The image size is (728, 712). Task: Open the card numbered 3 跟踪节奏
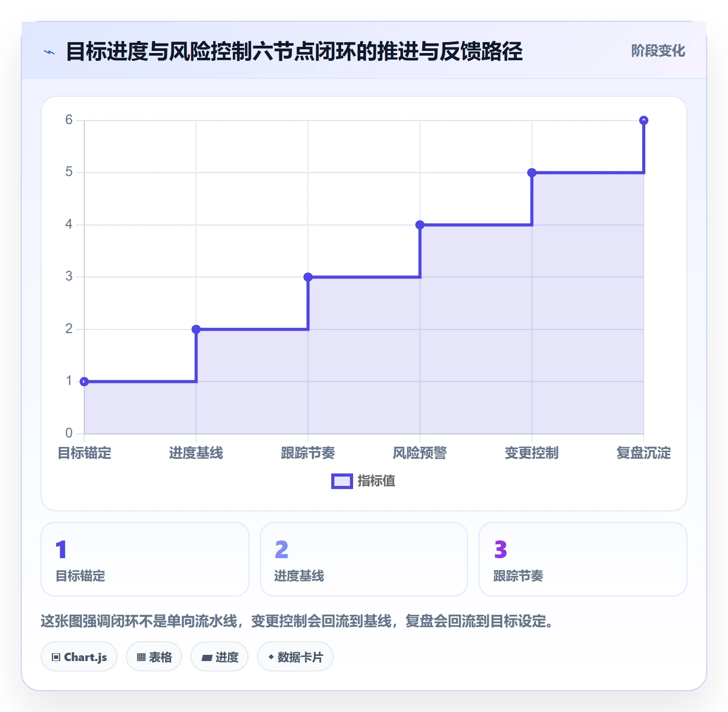pyautogui.click(x=583, y=559)
